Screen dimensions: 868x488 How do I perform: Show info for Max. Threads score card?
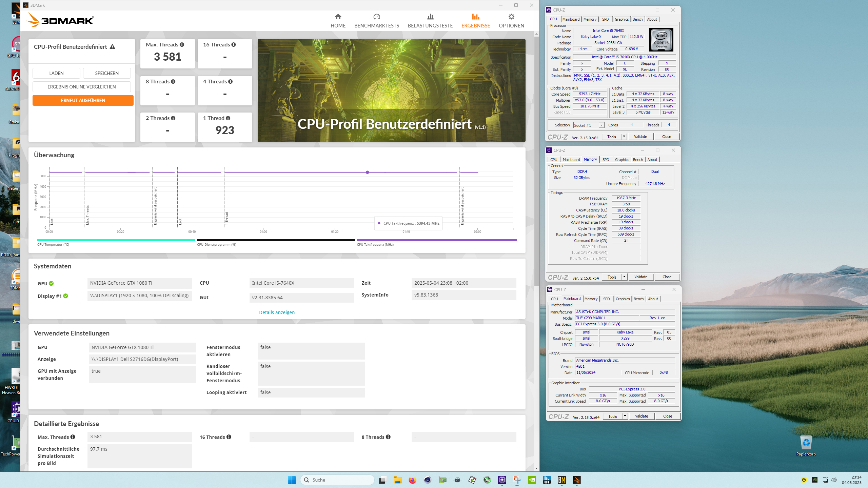pos(182,44)
